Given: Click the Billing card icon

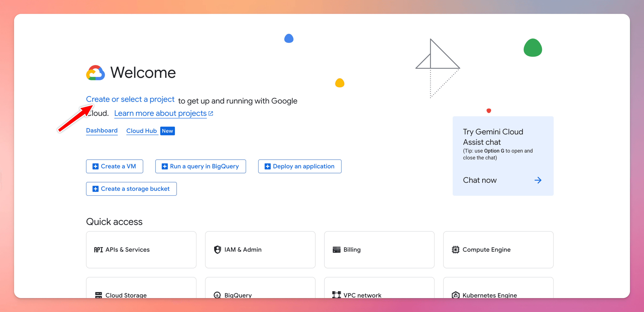Looking at the screenshot, I should coord(336,250).
